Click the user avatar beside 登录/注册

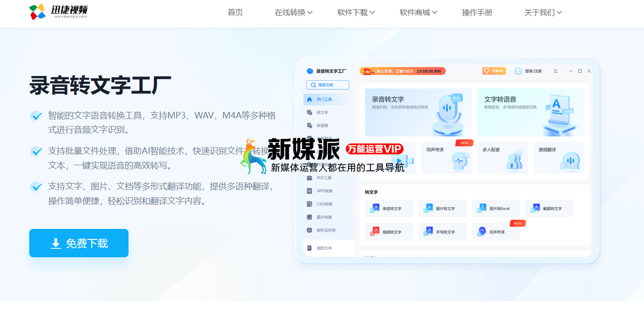point(518,71)
